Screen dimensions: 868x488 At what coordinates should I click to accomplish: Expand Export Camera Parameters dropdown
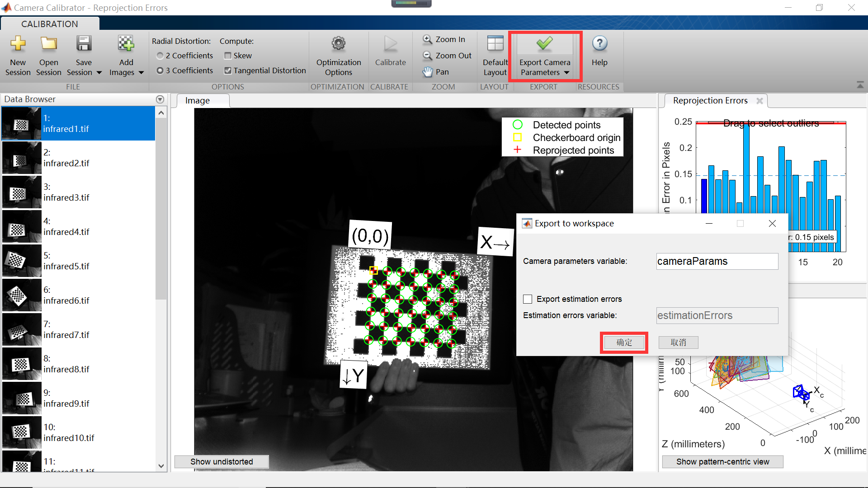[566, 73]
